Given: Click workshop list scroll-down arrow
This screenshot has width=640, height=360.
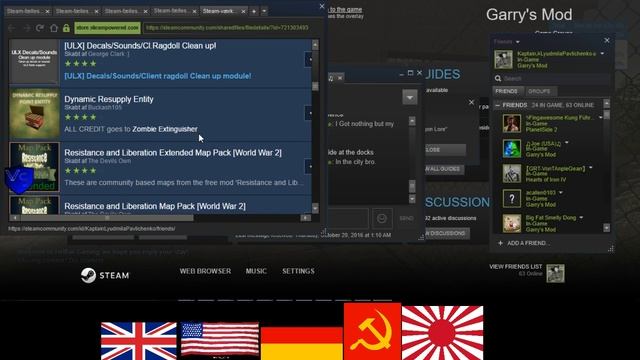Looking at the screenshot, I should click(x=315, y=208).
